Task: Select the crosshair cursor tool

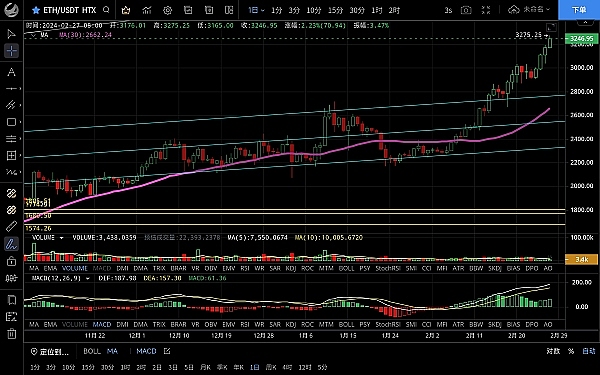Action: pyautogui.click(x=11, y=51)
